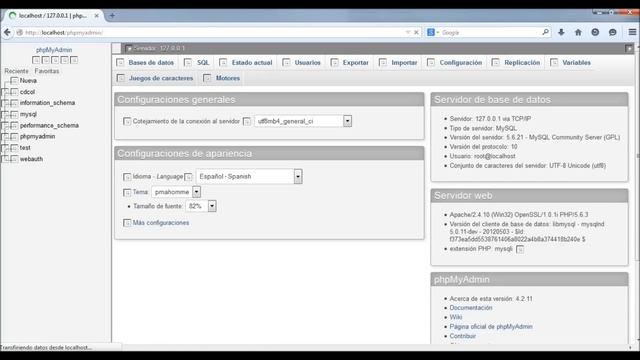Image resolution: width=640 pixels, height=360 pixels.
Task: Click the Google search input field
Action: pos(490,32)
